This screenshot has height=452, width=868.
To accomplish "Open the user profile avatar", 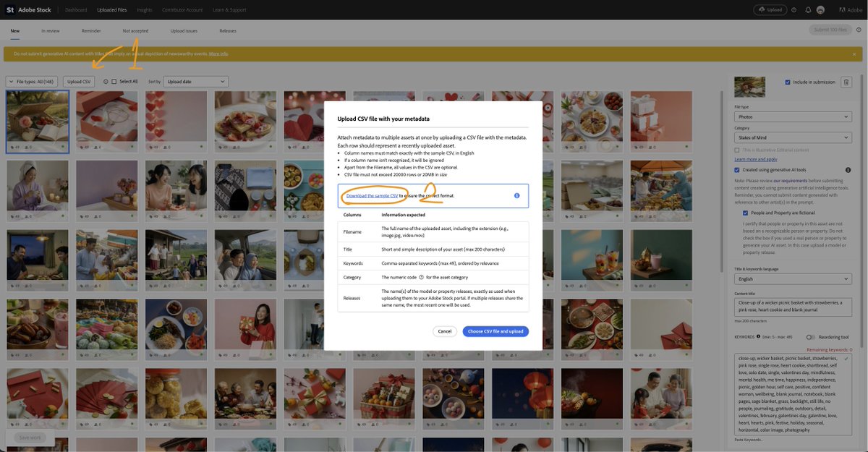I will [820, 10].
